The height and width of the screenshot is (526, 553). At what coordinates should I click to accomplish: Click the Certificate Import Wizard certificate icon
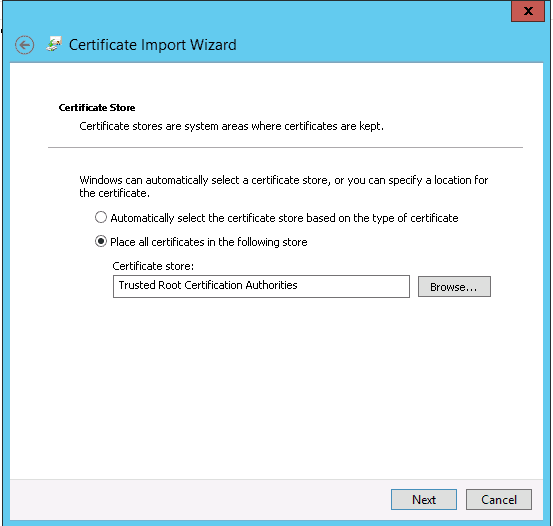tap(54, 44)
